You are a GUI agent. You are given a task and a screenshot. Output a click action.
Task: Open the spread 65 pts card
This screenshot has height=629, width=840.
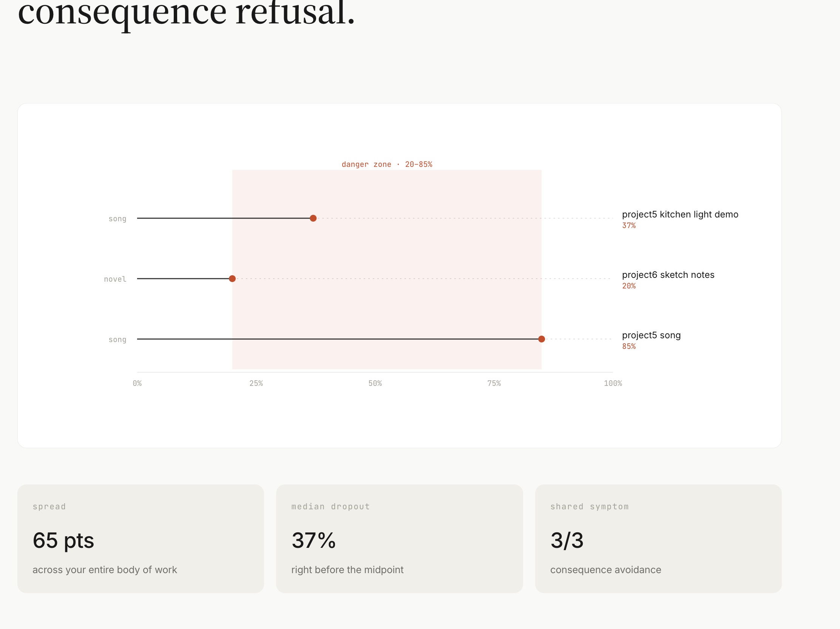pos(141,538)
